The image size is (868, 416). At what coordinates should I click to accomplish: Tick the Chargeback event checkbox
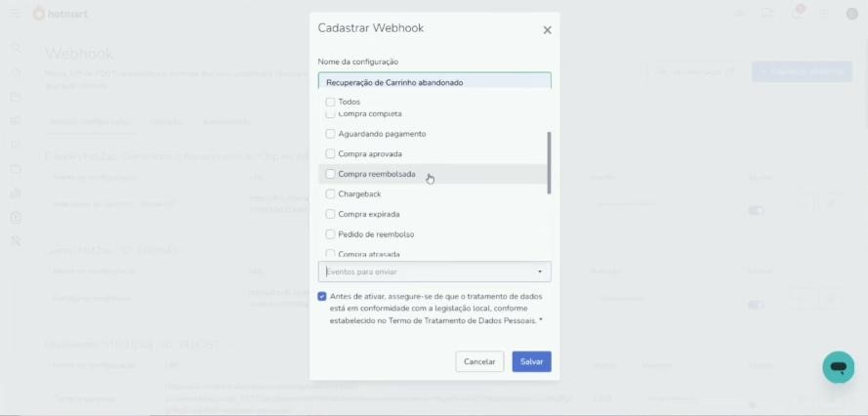pyautogui.click(x=330, y=194)
